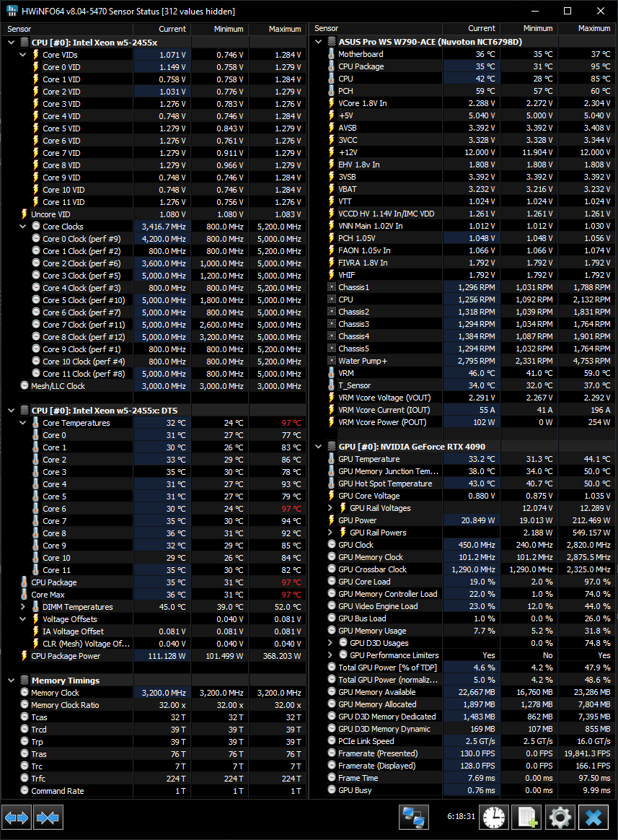Click the shrink layout arrows button
Screen dimensions: 618x840
click(48, 818)
